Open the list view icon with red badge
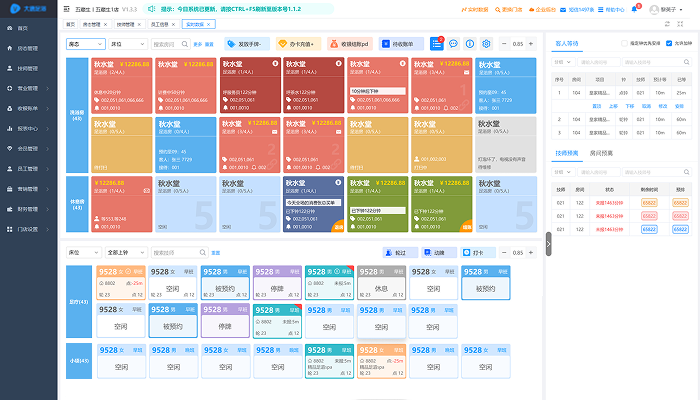This screenshot has width=700, height=400. (437, 44)
